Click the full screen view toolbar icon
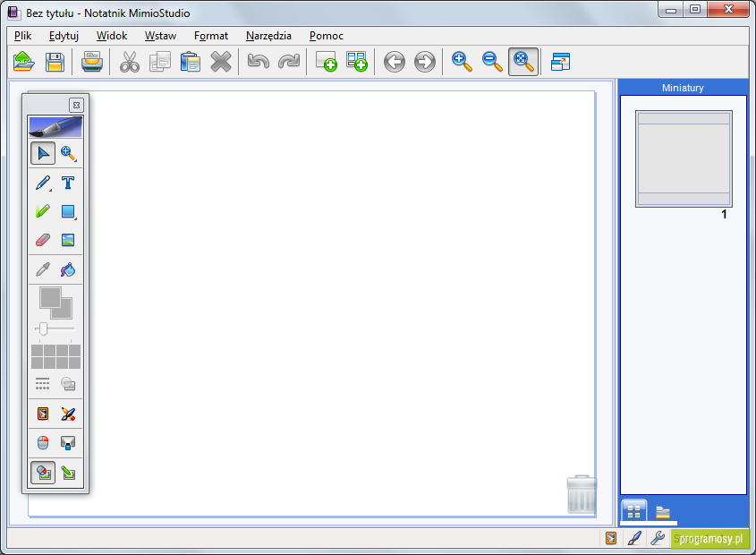 pos(560,62)
